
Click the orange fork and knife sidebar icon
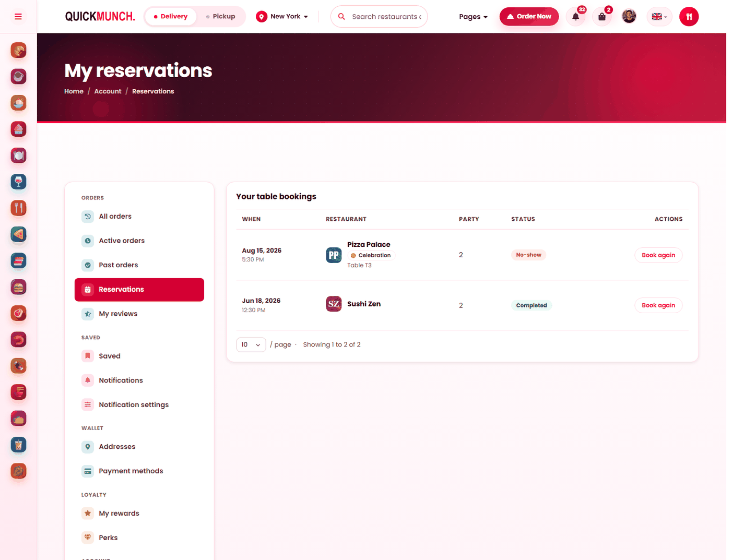pos(18,208)
